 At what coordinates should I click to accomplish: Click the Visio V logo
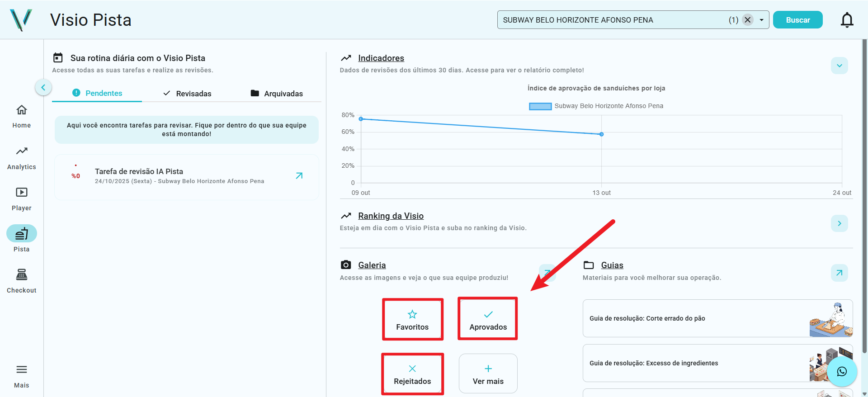point(21,20)
